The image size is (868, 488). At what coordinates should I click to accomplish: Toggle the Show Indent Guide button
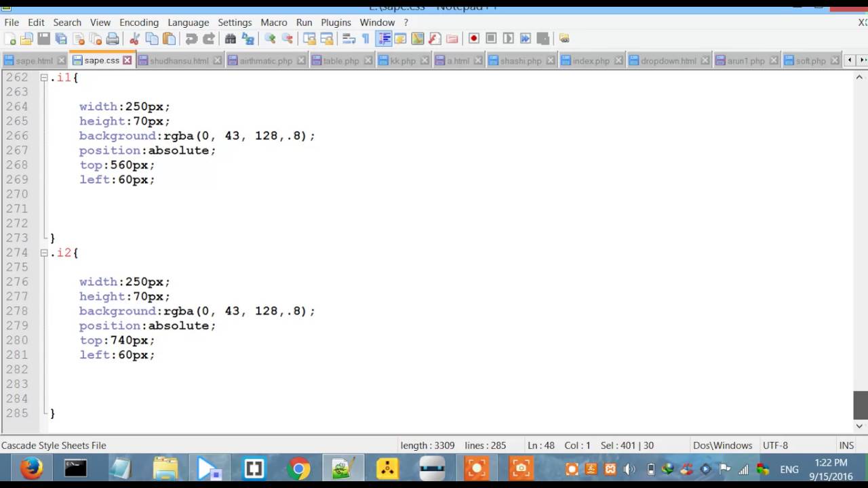pos(384,39)
